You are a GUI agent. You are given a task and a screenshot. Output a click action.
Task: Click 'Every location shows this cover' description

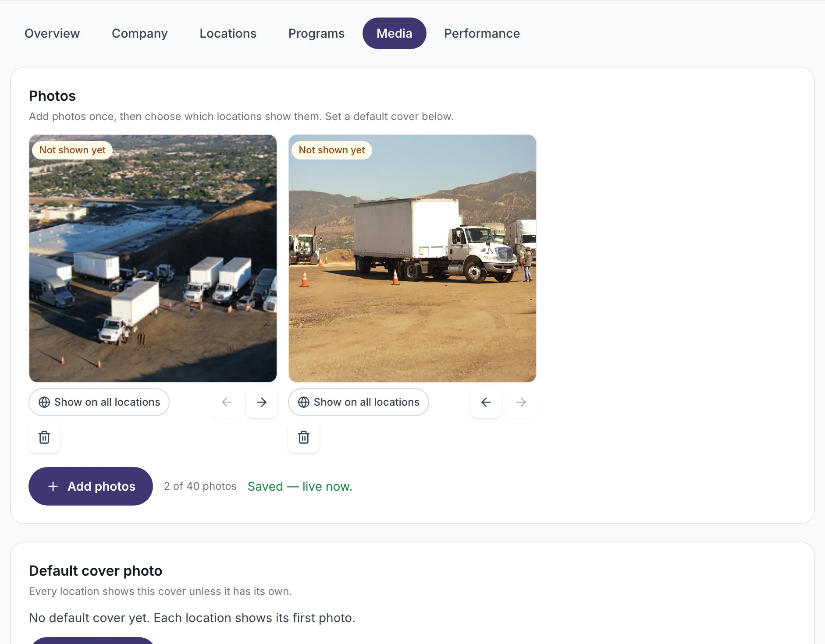(160, 591)
